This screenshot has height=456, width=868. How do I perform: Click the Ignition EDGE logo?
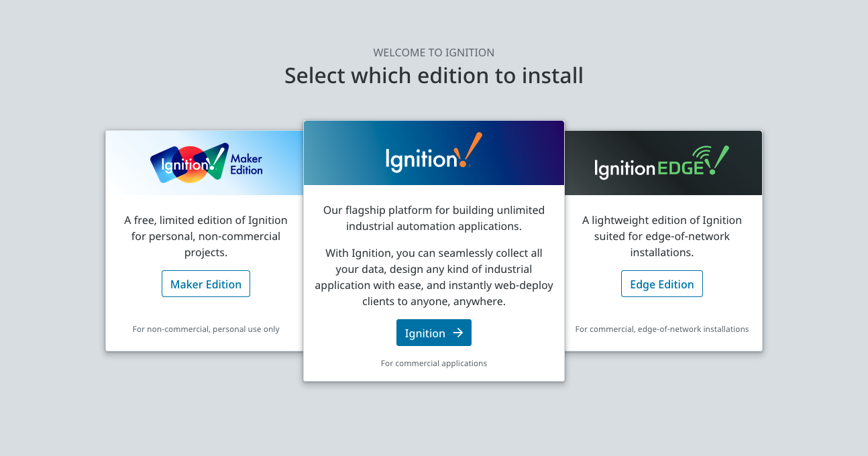click(661, 163)
